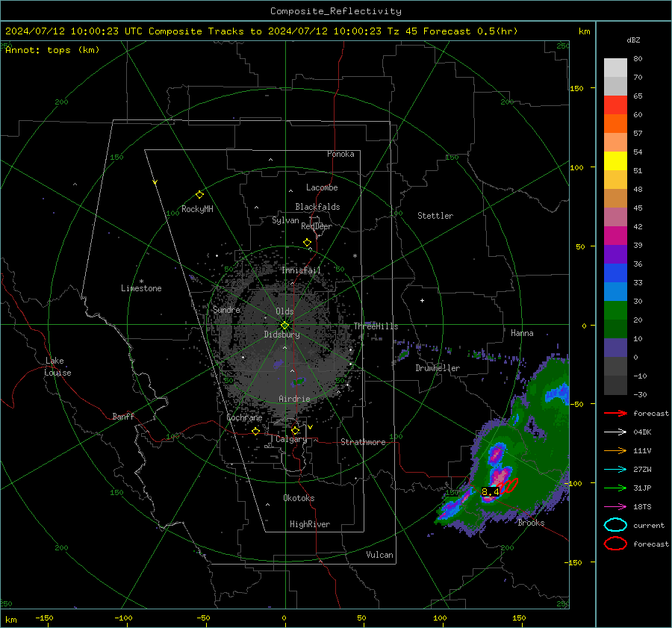The height and width of the screenshot is (628, 672).
Task: Click the RockyMH label
Action: click(197, 209)
